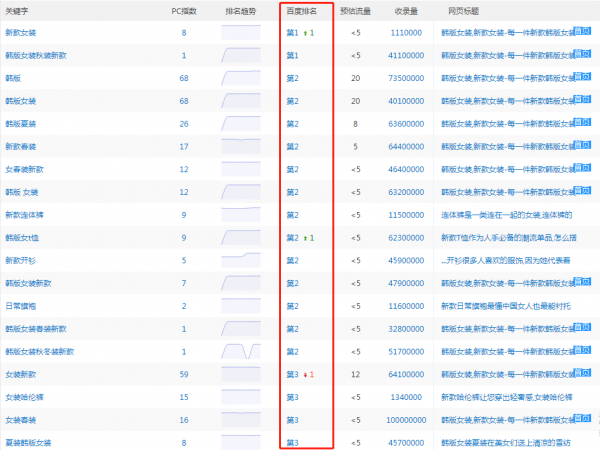The height and width of the screenshot is (450, 600).
Task: Click the 首页 badge in the 韩版夏装 row
Action: click(579, 125)
